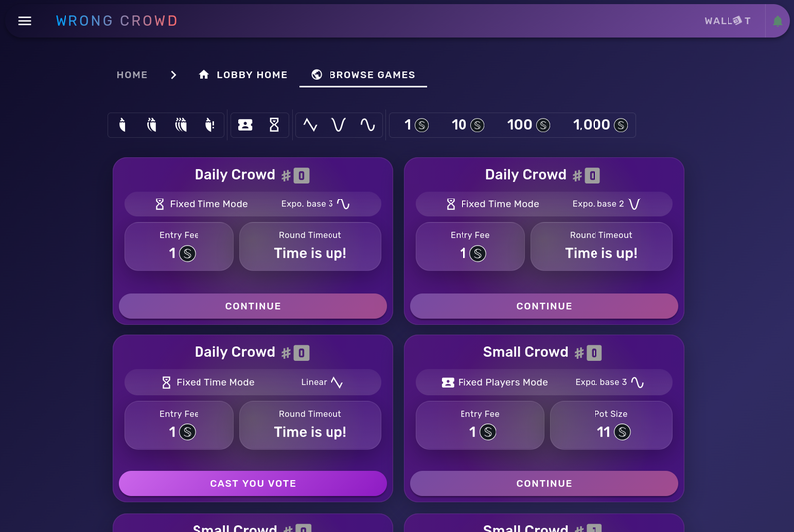Switch to the Lobby Home tab
The image size is (794, 532).
pos(243,75)
